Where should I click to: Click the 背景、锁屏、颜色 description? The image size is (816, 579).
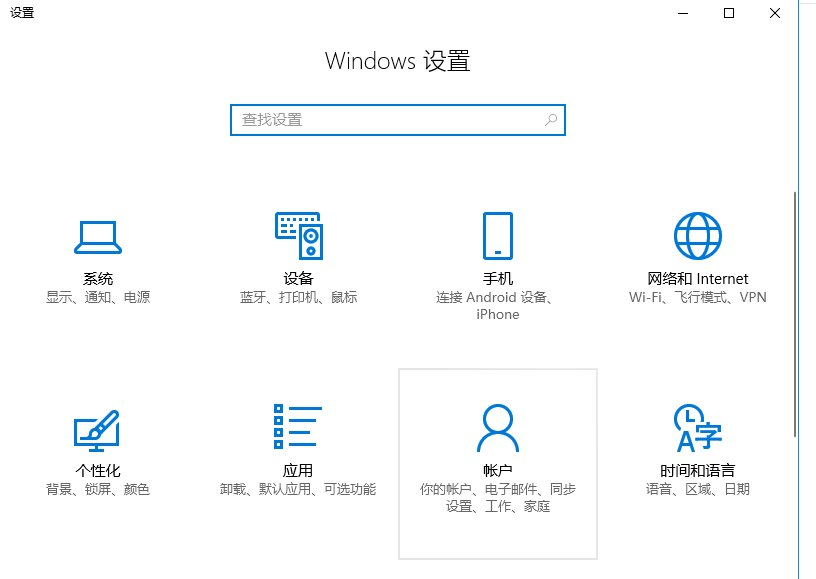point(98,490)
